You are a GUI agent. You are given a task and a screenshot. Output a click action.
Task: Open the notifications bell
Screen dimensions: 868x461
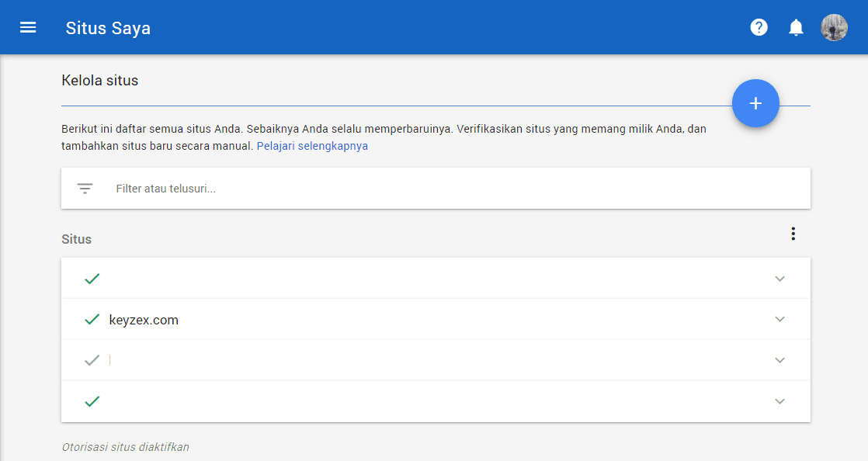pyautogui.click(x=796, y=28)
